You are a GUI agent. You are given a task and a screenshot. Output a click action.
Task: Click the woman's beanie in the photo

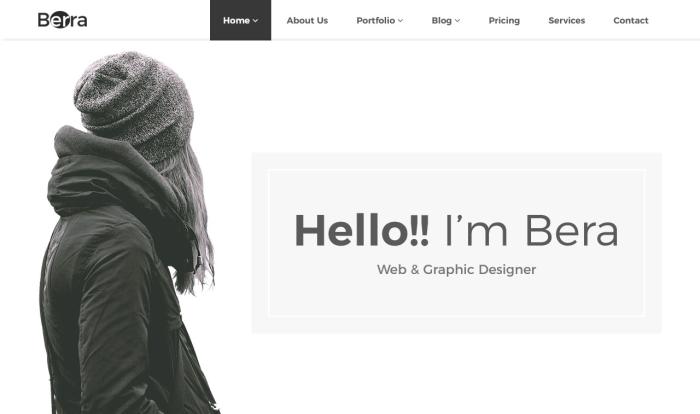134,103
